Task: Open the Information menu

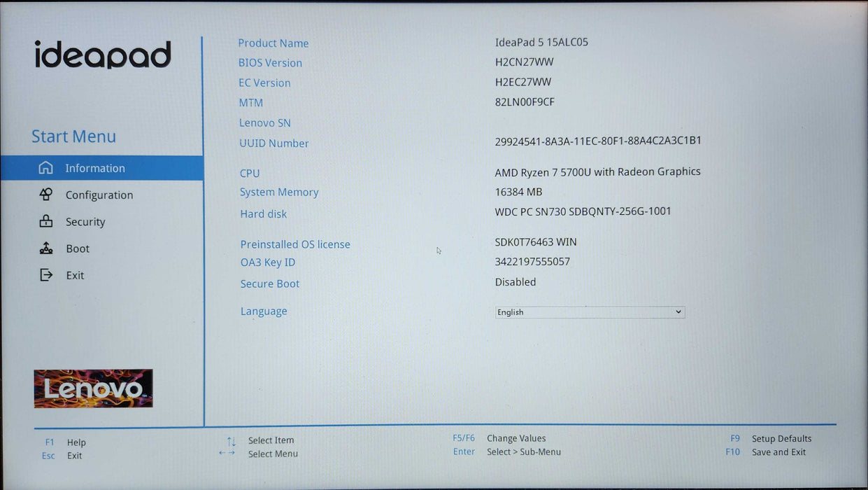Action: pos(101,168)
